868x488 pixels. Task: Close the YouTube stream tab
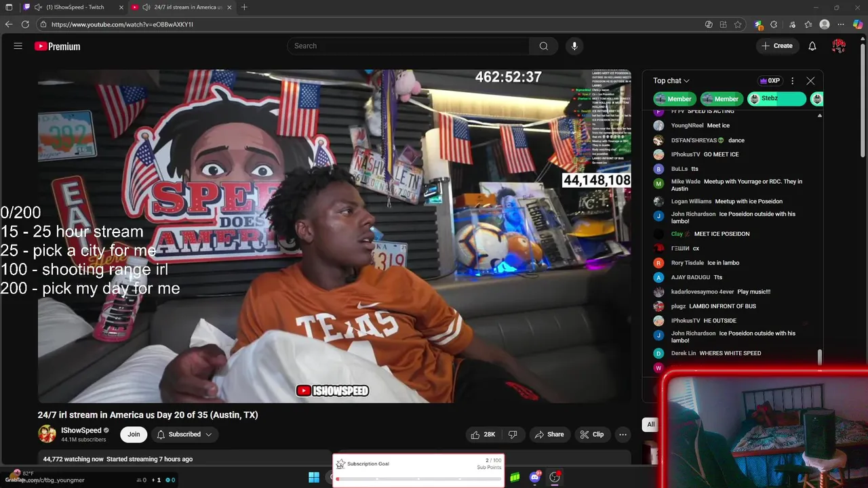click(229, 7)
